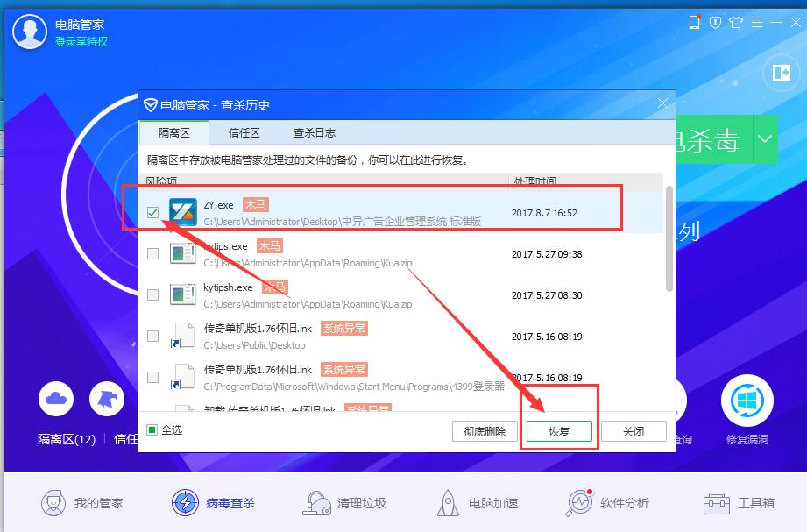
Task: Click the shortcut icon for the 传奇单机版1.76怀旧.lnk row under C:\Users\Public\Desktop
Action: pyautogui.click(x=183, y=336)
